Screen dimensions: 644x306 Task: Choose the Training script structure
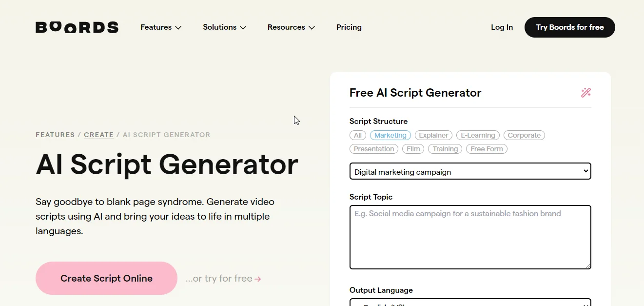click(445, 149)
